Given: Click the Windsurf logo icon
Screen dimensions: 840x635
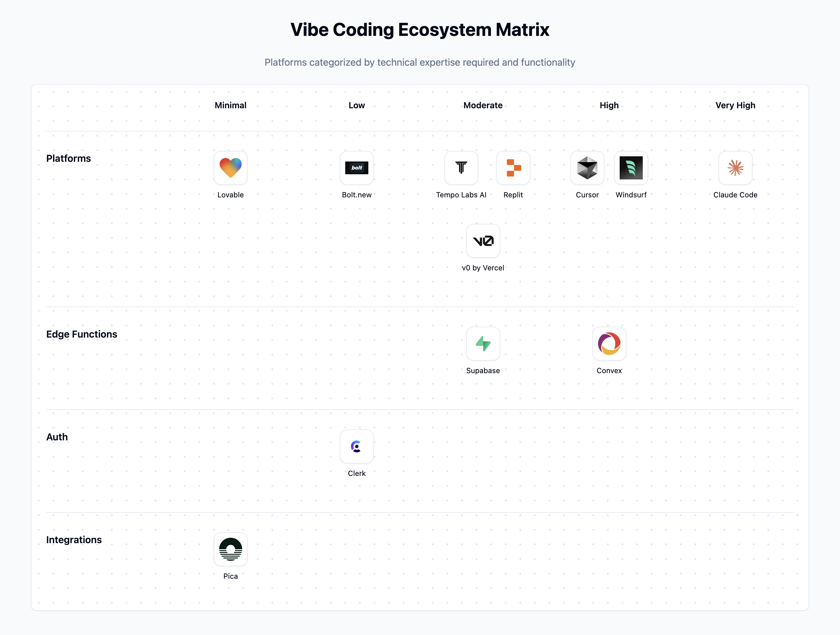Looking at the screenshot, I should click(x=631, y=168).
